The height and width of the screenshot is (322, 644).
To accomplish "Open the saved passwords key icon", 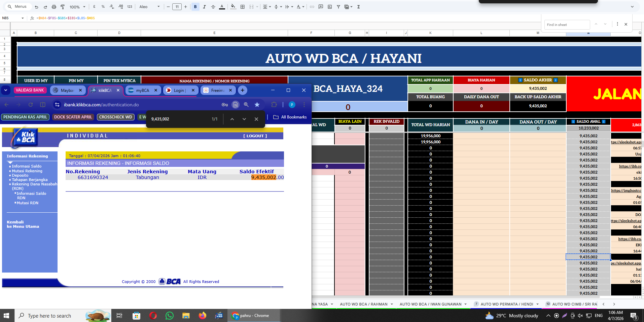I will tap(225, 105).
